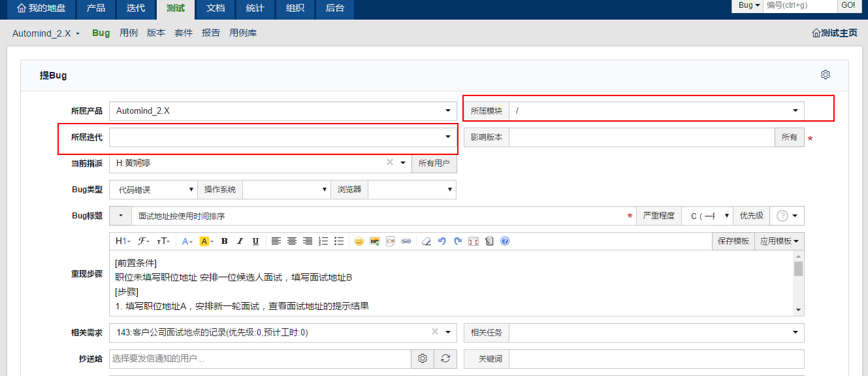Switch to the 组织 tab
Image resolution: width=868 pixels, height=376 pixels.
(x=295, y=9)
